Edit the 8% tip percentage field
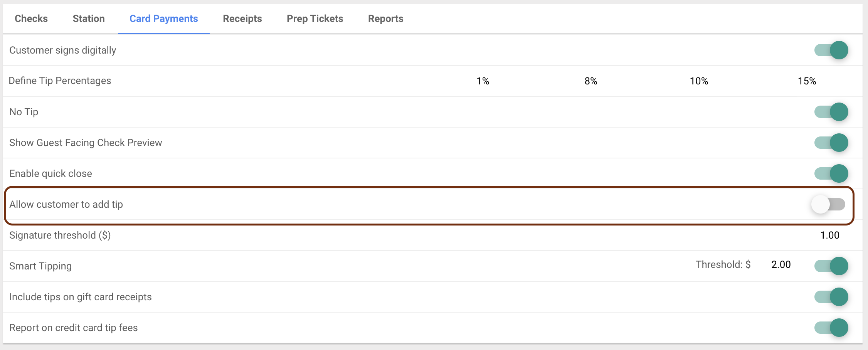 tap(591, 81)
